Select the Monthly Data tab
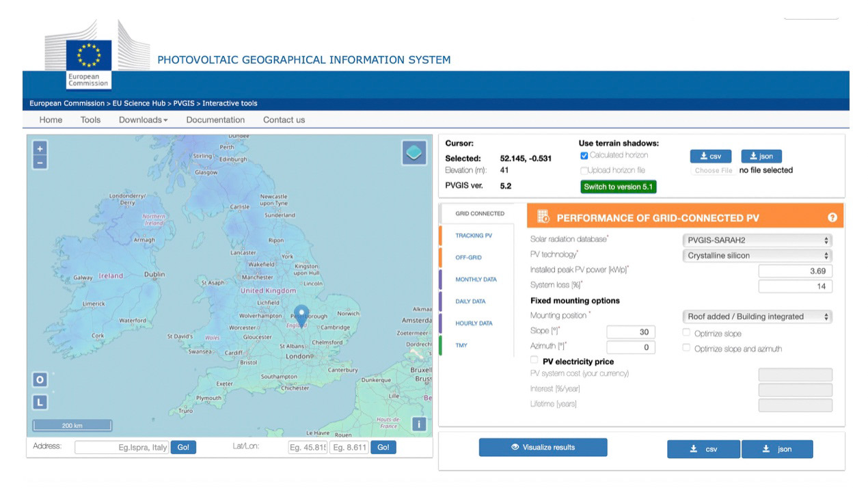Image resolution: width=868 pixels, height=488 pixels. [x=476, y=280]
